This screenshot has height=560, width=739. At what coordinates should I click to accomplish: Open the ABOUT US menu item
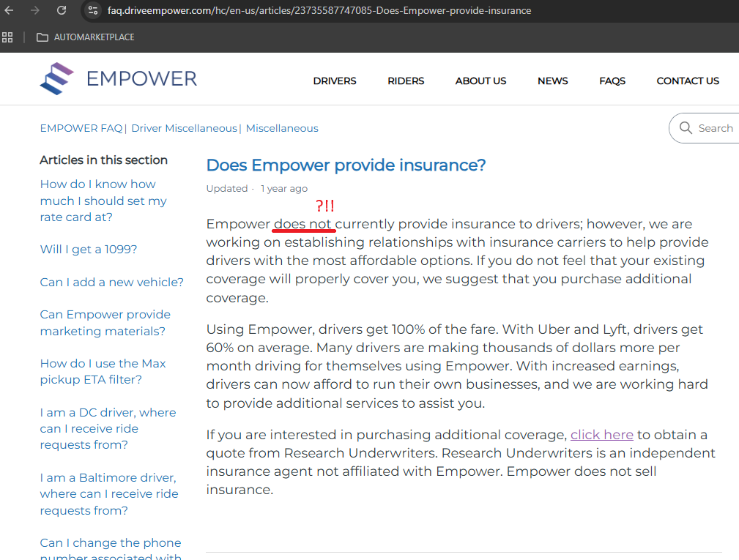480,81
